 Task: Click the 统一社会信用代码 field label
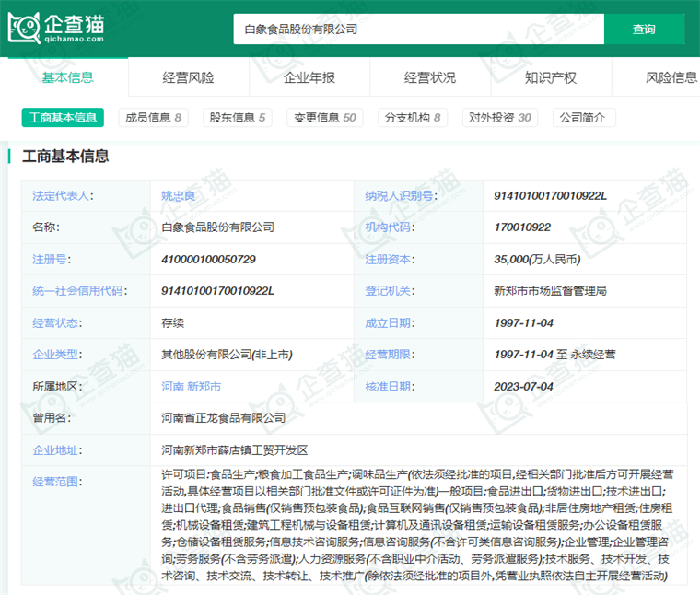[79, 291]
